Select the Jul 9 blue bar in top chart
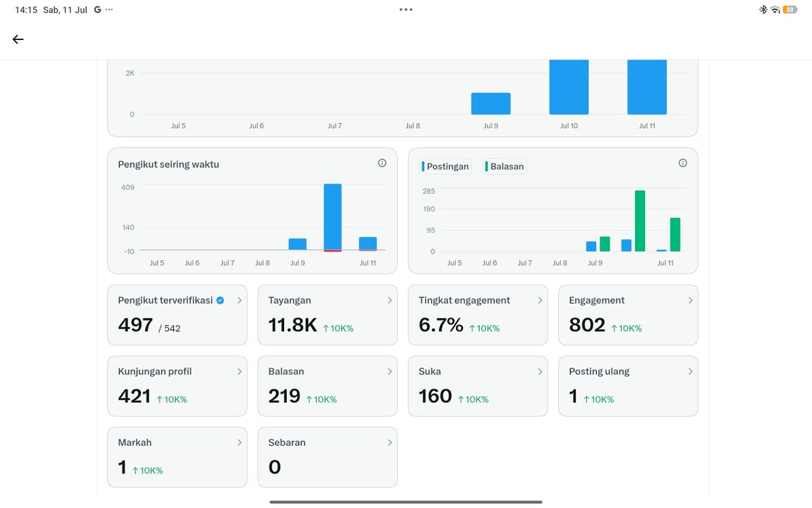 point(491,104)
